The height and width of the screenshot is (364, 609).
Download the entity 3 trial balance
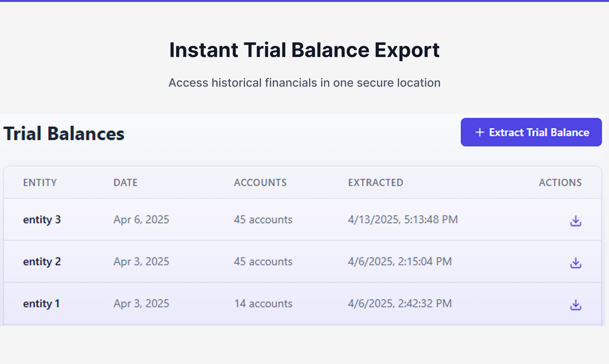(575, 221)
